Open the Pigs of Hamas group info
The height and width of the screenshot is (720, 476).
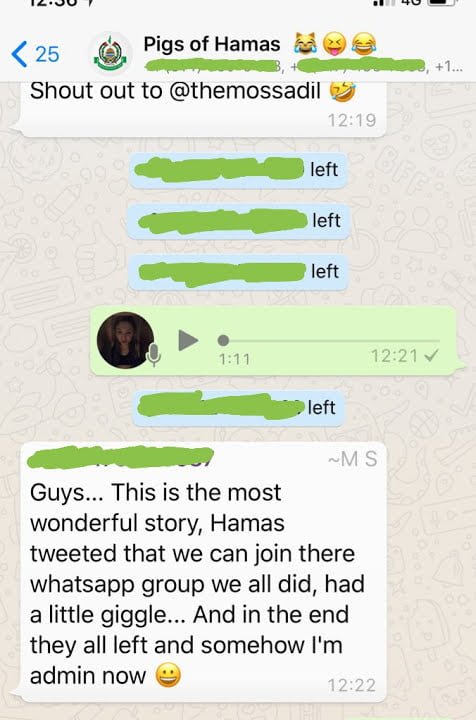tap(212, 45)
